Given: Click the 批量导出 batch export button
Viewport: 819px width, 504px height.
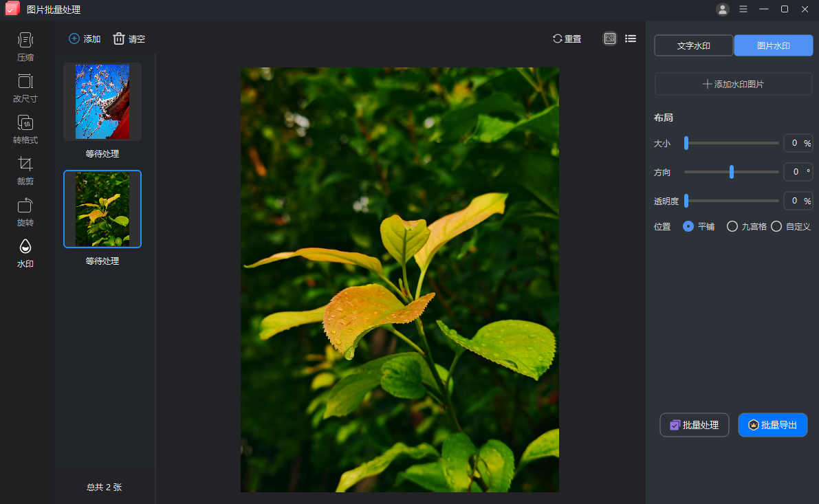Looking at the screenshot, I should [772, 425].
